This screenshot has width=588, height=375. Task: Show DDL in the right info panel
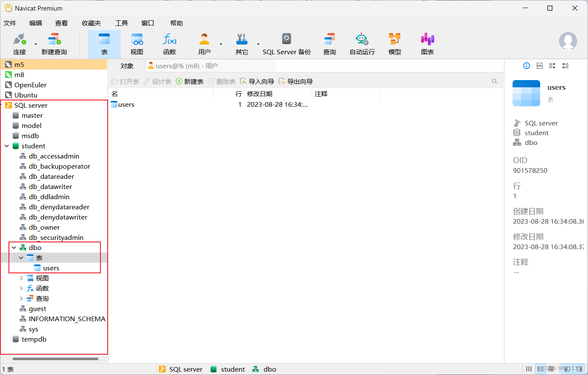coord(539,66)
